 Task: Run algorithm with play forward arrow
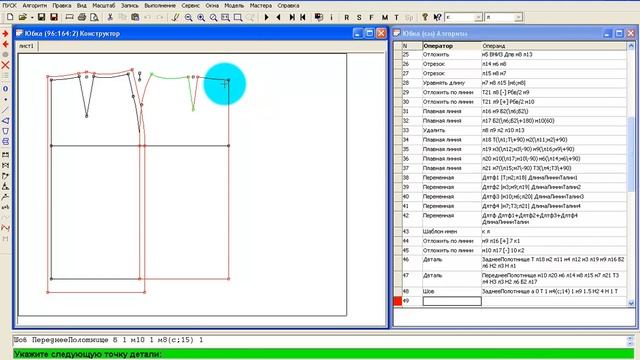pyautogui.click(x=267, y=17)
